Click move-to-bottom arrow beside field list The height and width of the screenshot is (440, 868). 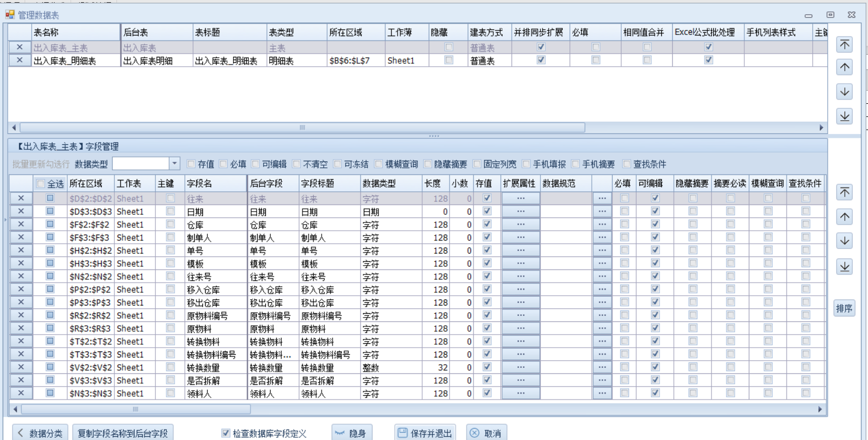pos(844,266)
